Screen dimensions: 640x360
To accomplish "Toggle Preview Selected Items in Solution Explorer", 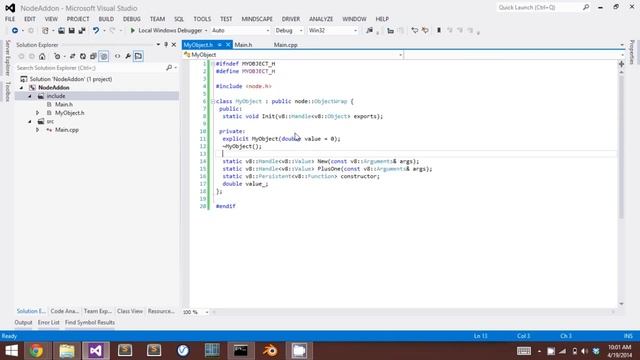I will coord(138,56).
